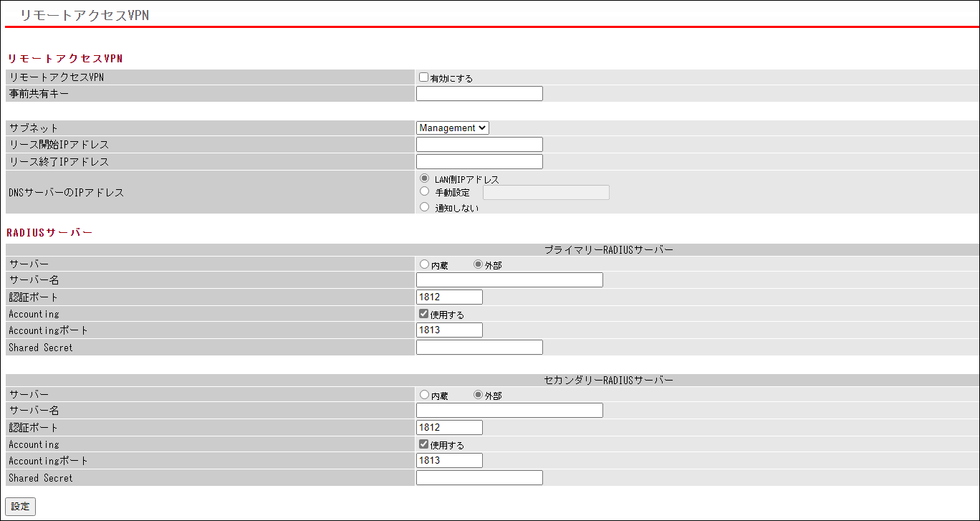This screenshot has width=980, height=521.
Task: Click primary RADIUS サーバー名 field
Action: [509, 280]
